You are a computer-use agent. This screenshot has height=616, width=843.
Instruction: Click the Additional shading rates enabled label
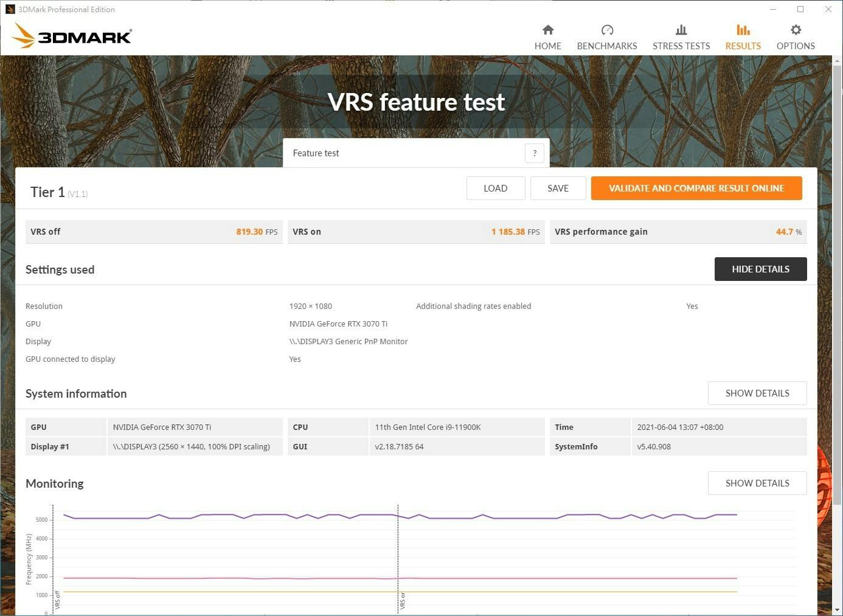[474, 306]
